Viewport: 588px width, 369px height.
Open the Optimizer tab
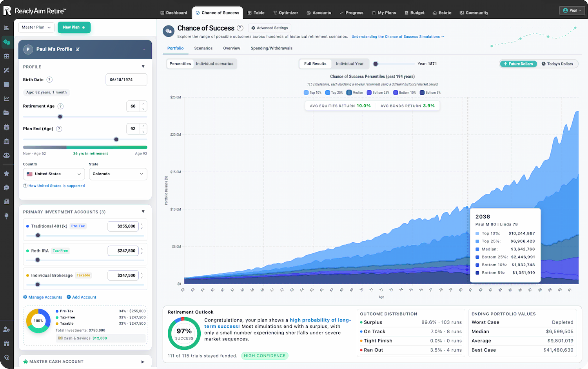click(286, 13)
